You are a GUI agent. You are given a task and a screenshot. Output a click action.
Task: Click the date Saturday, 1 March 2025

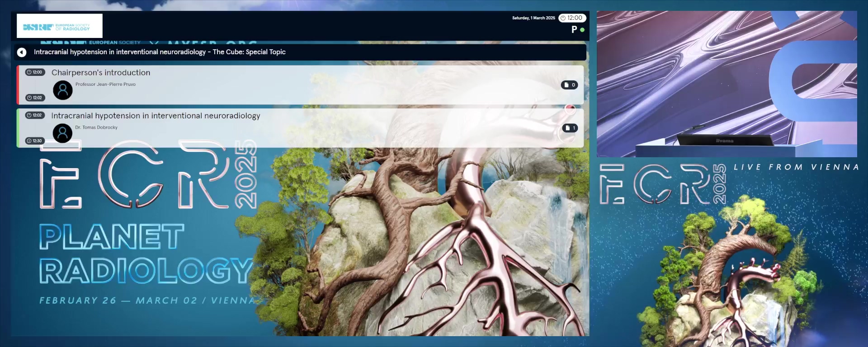pos(533,18)
